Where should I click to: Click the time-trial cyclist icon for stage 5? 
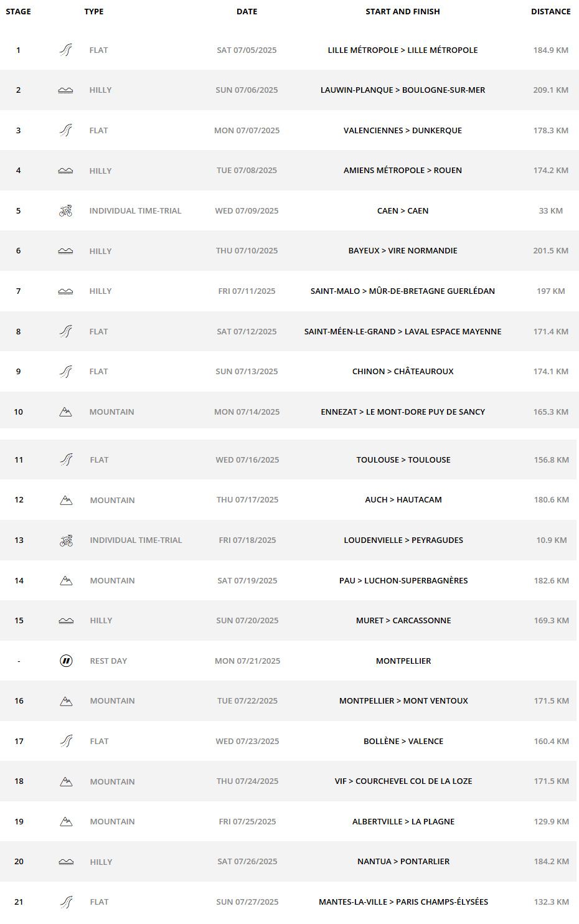[x=65, y=210]
